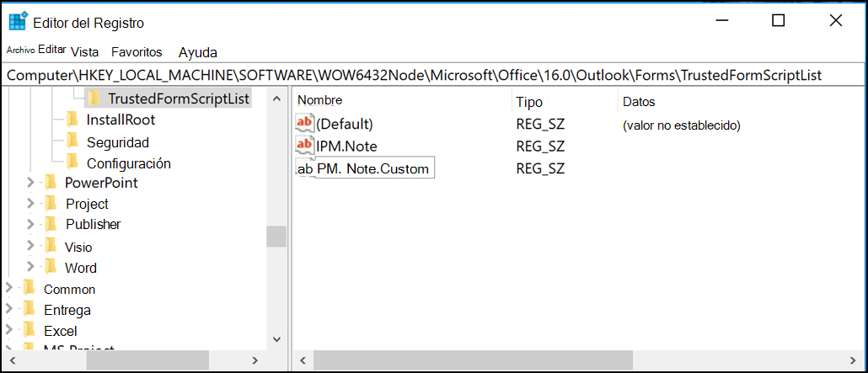Expand the Visio registry key

click(x=30, y=246)
